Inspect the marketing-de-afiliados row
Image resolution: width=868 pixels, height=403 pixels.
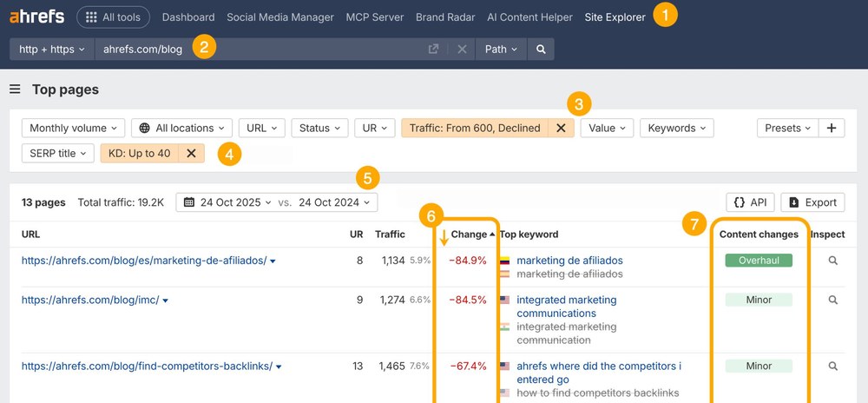832,261
